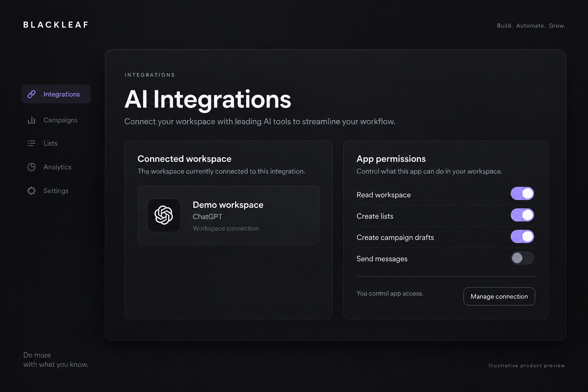
Task: Click the small INTEGRATIONS breadcrumb label
Action: [150, 75]
